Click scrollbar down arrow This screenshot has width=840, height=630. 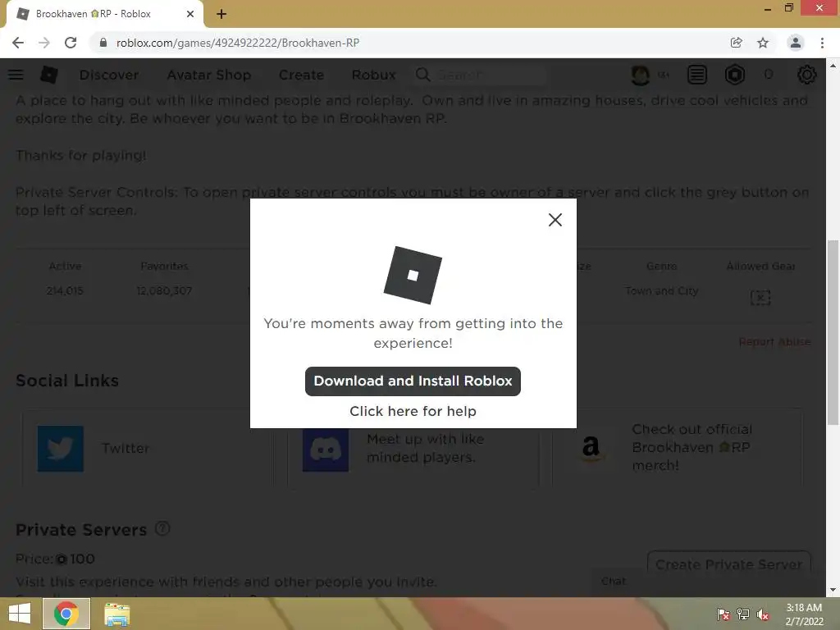point(832,590)
